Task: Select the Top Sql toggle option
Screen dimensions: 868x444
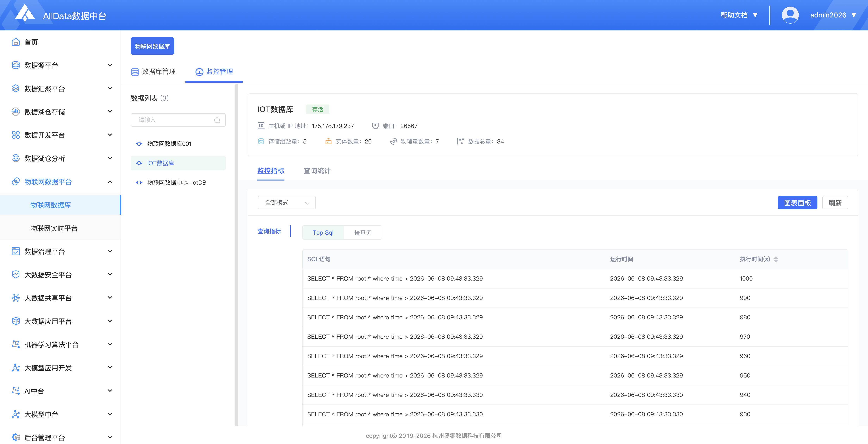Action: click(323, 233)
